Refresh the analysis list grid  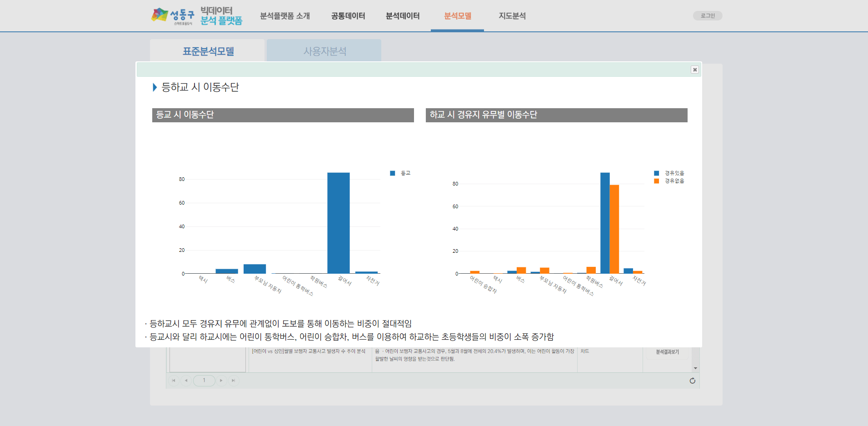pyautogui.click(x=692, y=381)
